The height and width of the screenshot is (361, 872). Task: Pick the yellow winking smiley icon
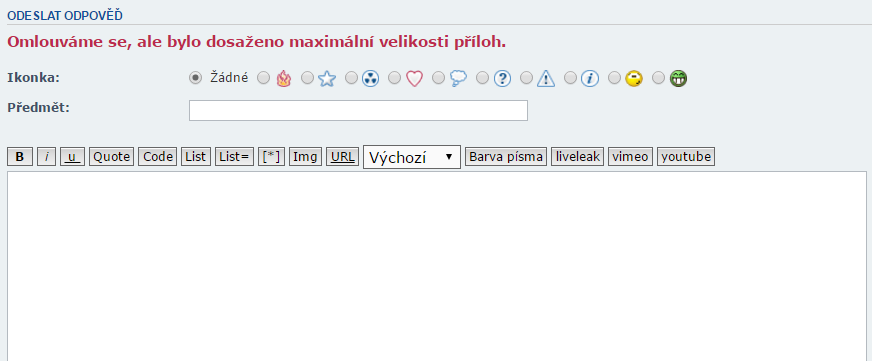(634, 78)
